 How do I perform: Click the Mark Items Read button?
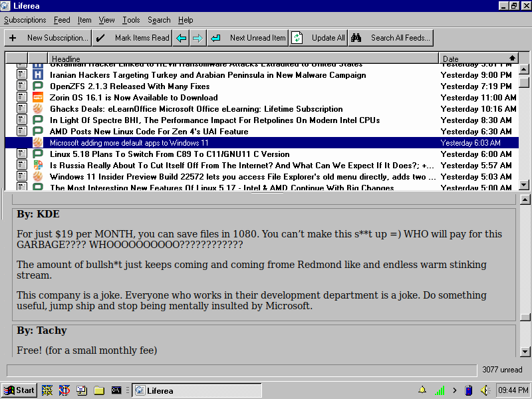tap(132, 38)
